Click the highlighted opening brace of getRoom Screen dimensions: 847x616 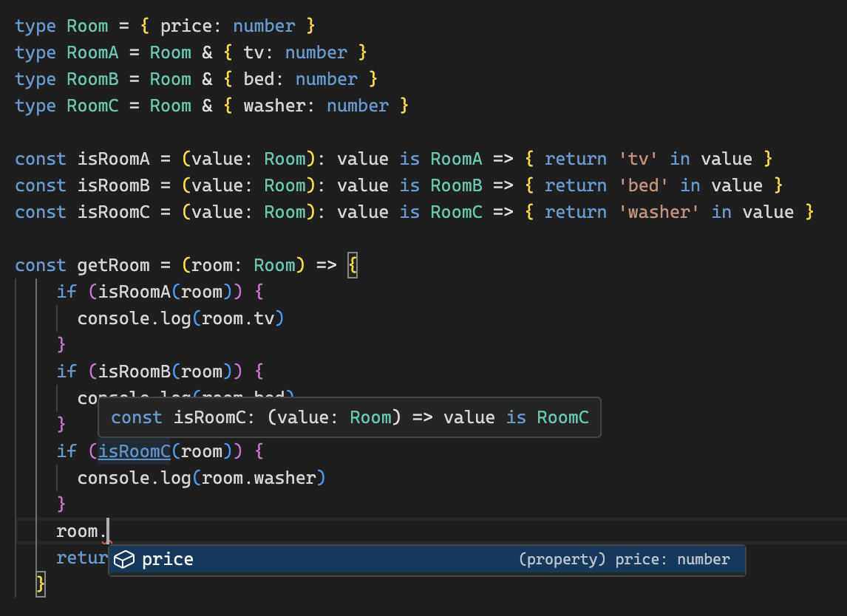click(x=353, y=265)
